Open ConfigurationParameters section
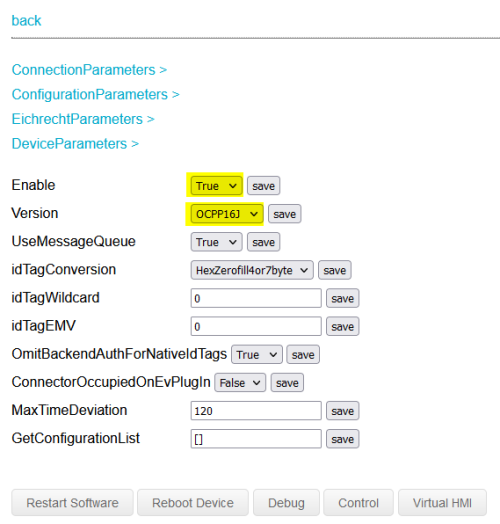The height and width of the screenshot is (524, 500). pos(96,95)
